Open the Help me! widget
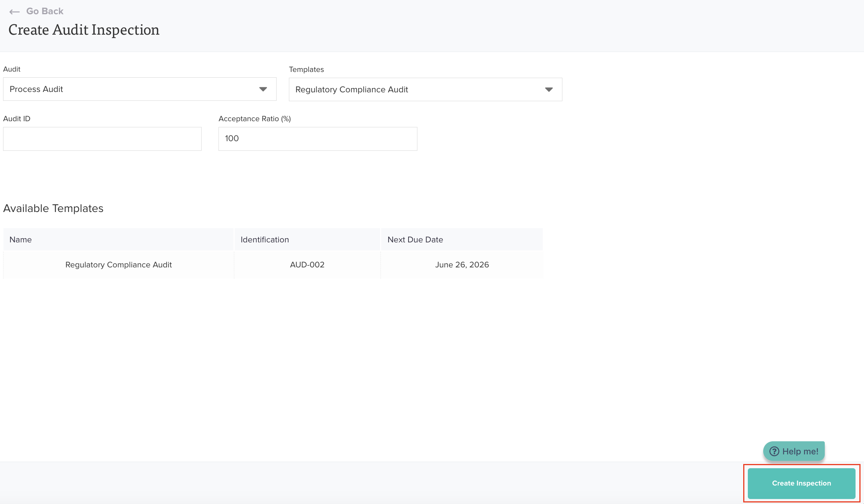Viewport: 864px width, 504px height. click(x=800, y=451)
